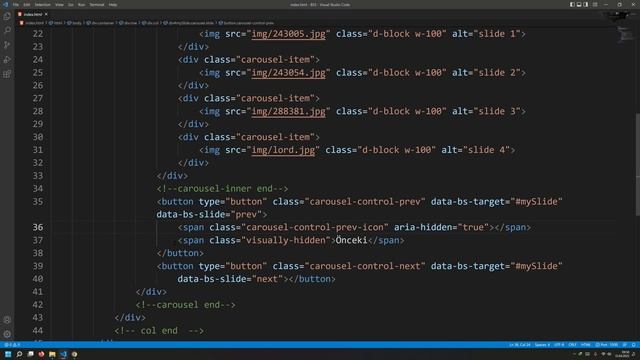This screenshot has width=640, height=360.
Task: Follow the img/243005.jpg link
Action: coord(288,34)
